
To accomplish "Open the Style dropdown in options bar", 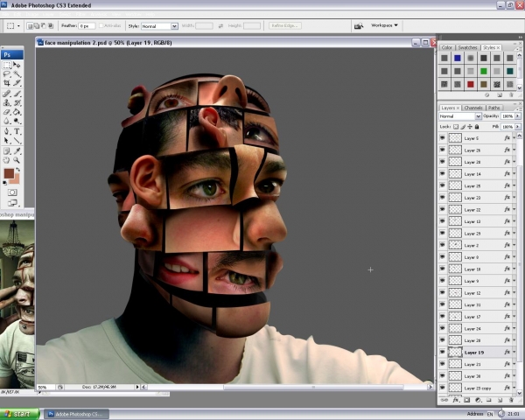I will pyautogui.click(x=159, y=26).
